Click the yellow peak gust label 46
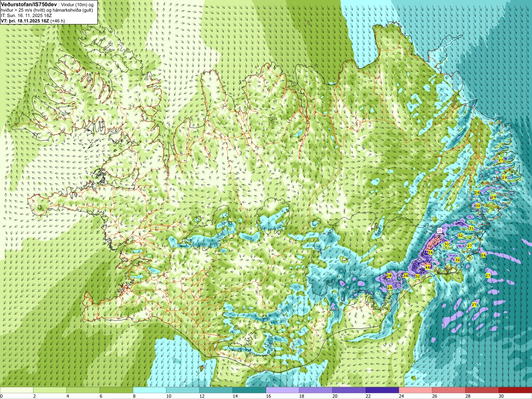 (428, 267)
